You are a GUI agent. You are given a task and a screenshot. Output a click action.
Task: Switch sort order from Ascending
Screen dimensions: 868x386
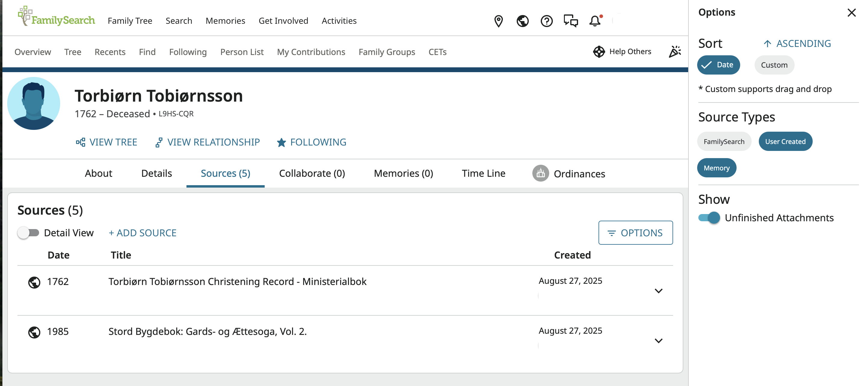(797, 44)
